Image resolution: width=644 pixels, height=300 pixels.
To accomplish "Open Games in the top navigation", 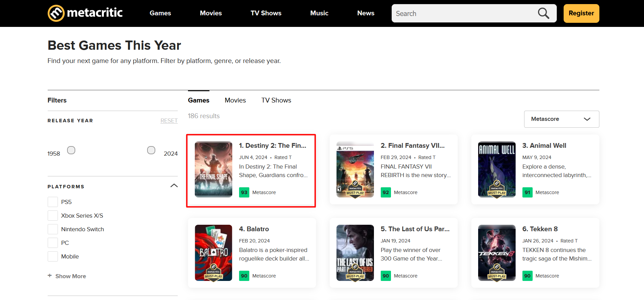I will point(160,13).
